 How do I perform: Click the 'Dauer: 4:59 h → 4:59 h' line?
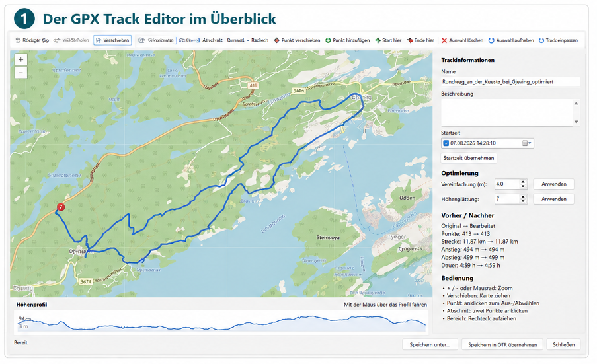click(471, 266)
